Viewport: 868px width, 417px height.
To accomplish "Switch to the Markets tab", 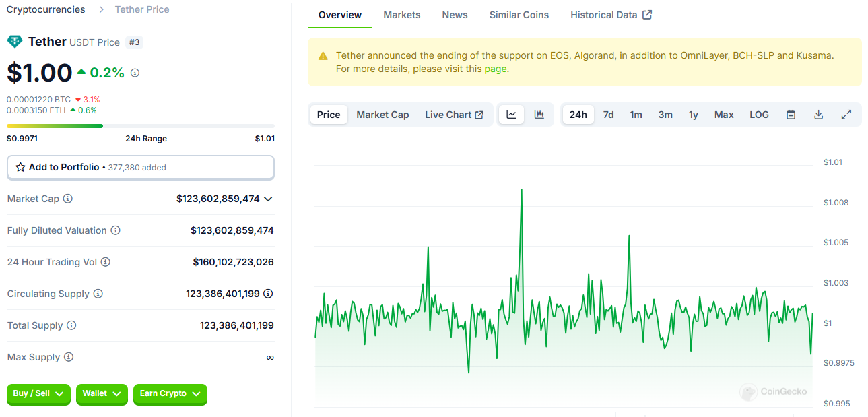I will pyautogui.click(x=401, y=15).
